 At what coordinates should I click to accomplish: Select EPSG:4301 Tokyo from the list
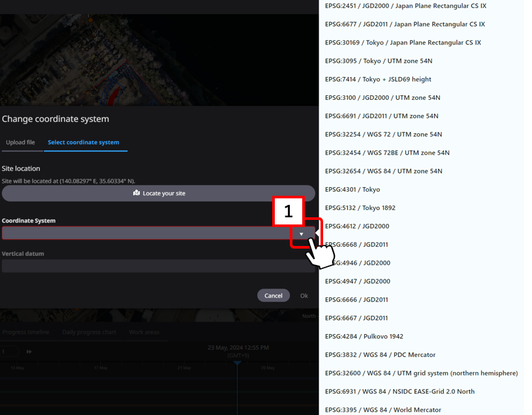(x=352, y=189)
